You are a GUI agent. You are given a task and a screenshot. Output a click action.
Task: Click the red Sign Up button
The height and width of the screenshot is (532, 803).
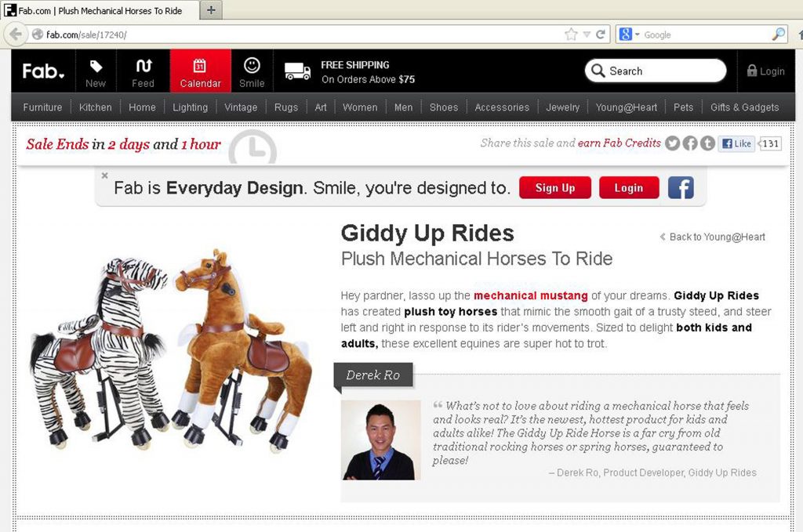(x=555, y=188)
